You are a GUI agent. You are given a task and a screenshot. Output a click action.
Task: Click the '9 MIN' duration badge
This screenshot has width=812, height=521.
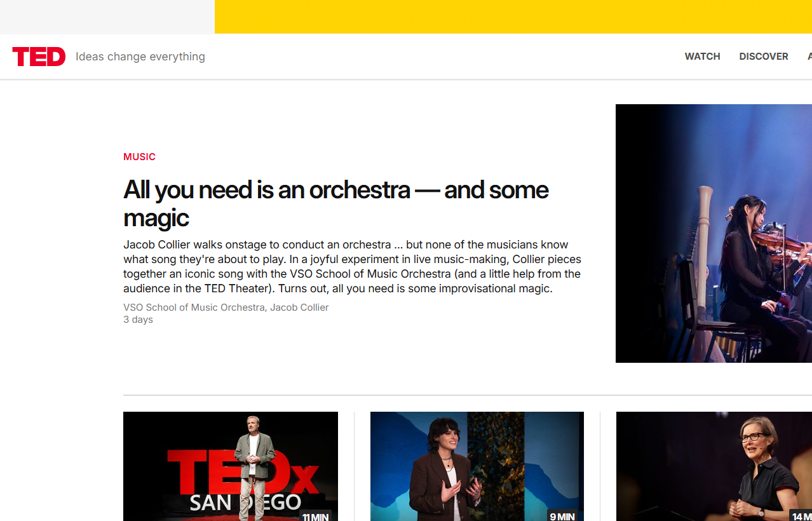coord(562,517)
